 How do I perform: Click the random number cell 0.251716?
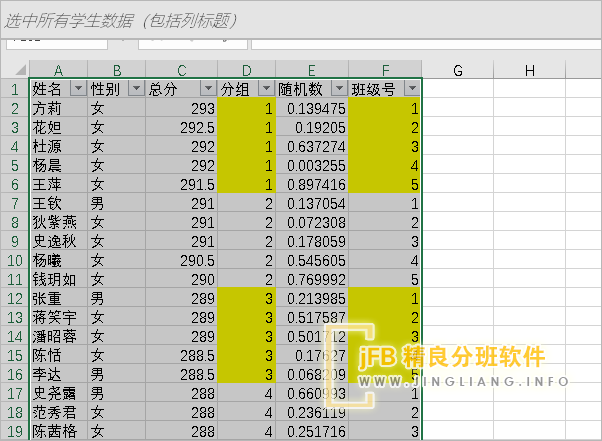(x=312, y=431)
